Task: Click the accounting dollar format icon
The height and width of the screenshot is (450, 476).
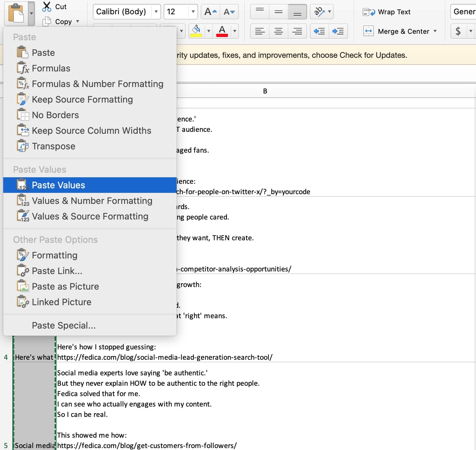Action: [x=458, y=31]
